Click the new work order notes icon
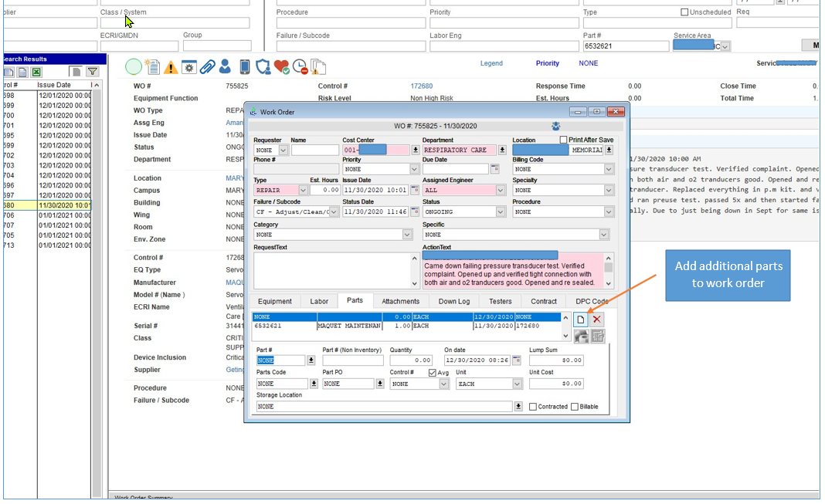Viewport: 825px width, 504px height. coord(153,66)
